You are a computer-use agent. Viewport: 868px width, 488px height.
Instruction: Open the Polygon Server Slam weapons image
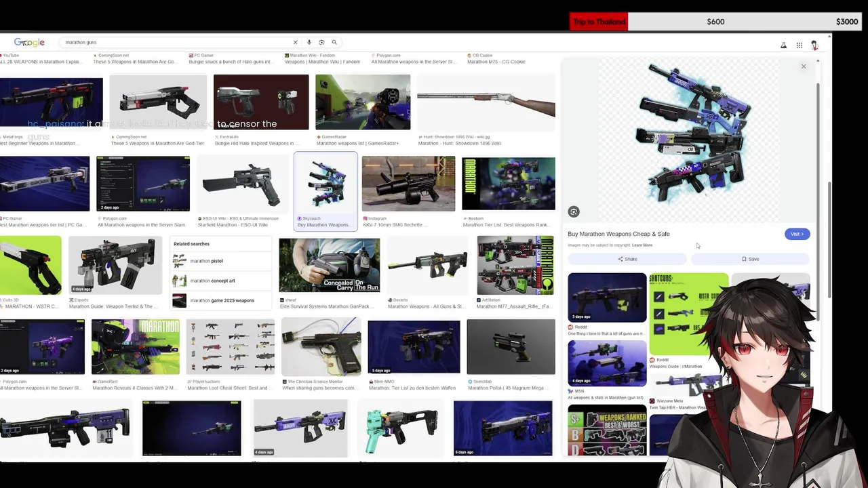tap(143, 184)
